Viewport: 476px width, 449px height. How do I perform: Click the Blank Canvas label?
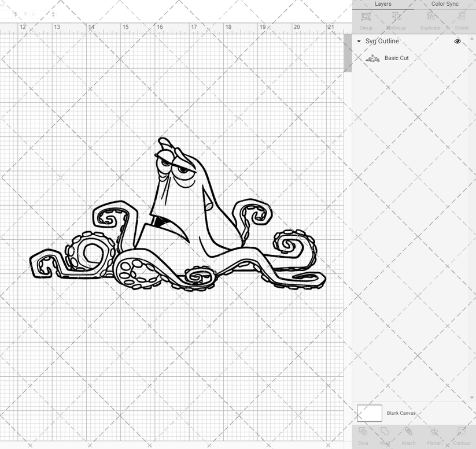coord(400,413)
